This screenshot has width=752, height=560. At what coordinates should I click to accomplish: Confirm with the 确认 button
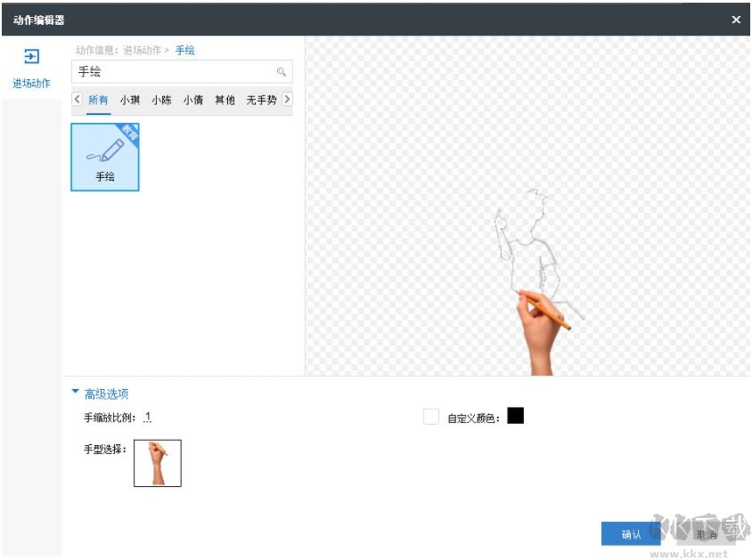[x=631, y=534]
